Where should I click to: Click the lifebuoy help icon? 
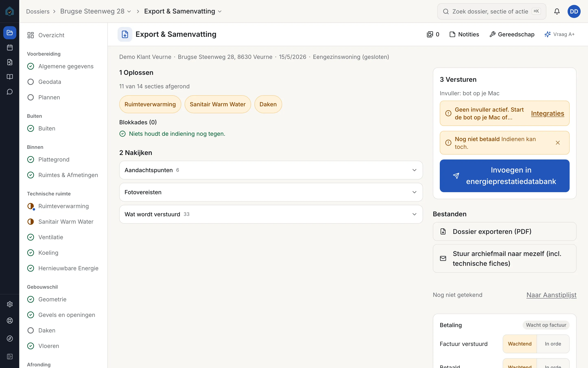pyautogui.click(x=10, y=321)
